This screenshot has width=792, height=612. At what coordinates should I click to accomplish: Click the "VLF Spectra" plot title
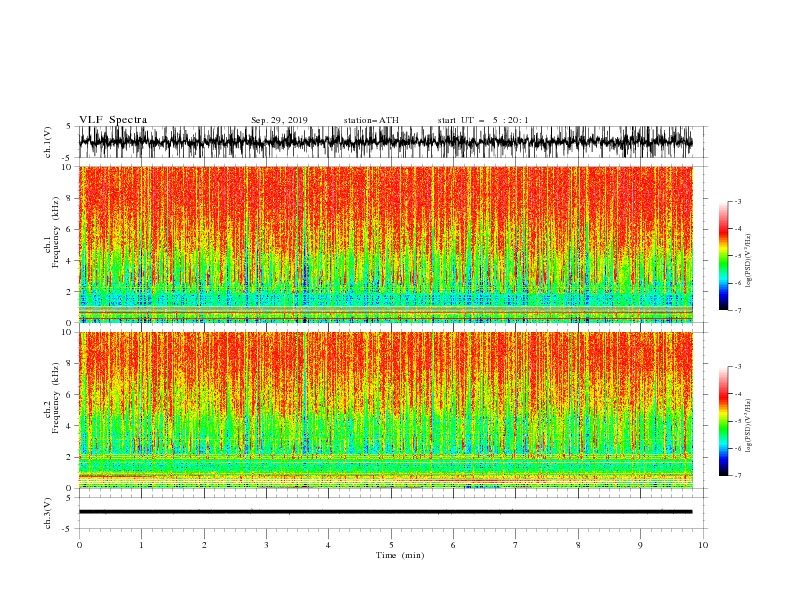coord(113,120)
